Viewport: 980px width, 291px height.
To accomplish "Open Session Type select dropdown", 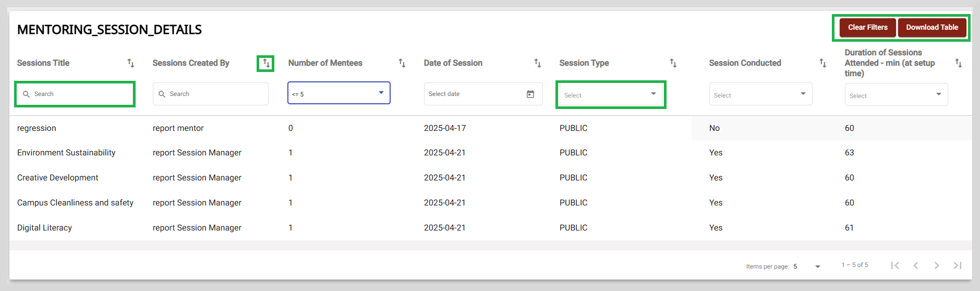I will pos(611,94).
